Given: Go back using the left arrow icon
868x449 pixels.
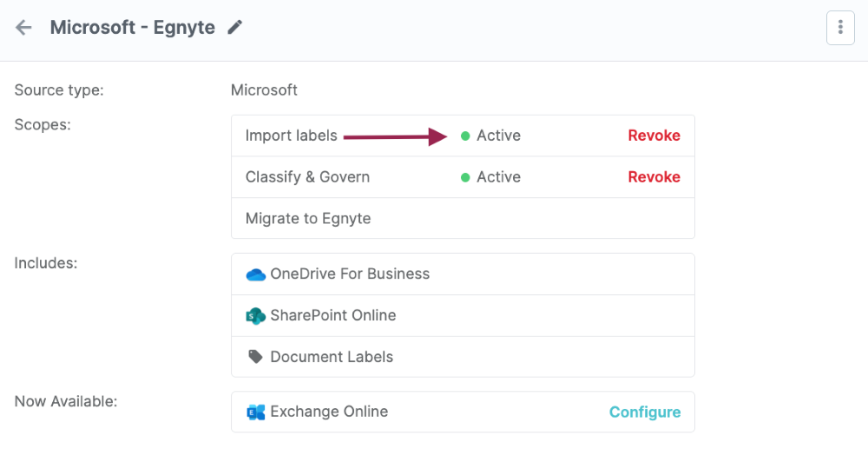Looking at the screenshot, I should tap(23, 27).
